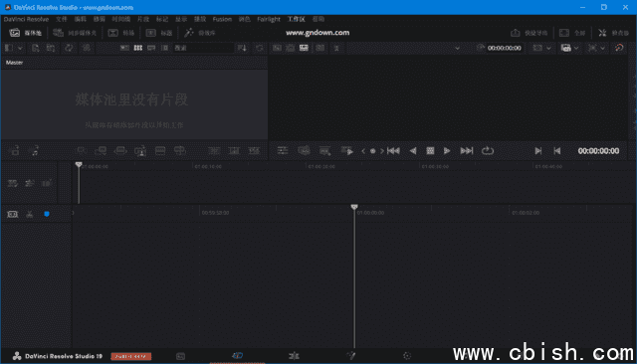Viewport: 637px width, 364px height.
Task: Select Timeline viewer mode icon
Action: coord(304,48)
